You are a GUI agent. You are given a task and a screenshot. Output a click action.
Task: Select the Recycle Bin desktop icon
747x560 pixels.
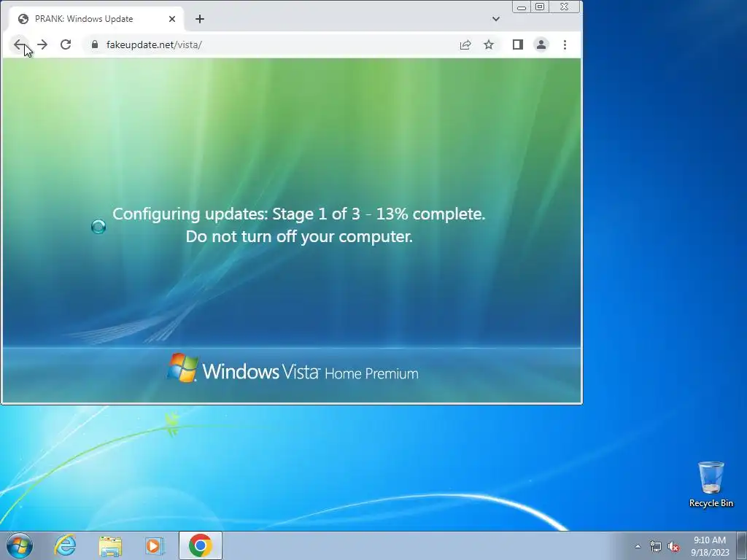click(711, 485)
